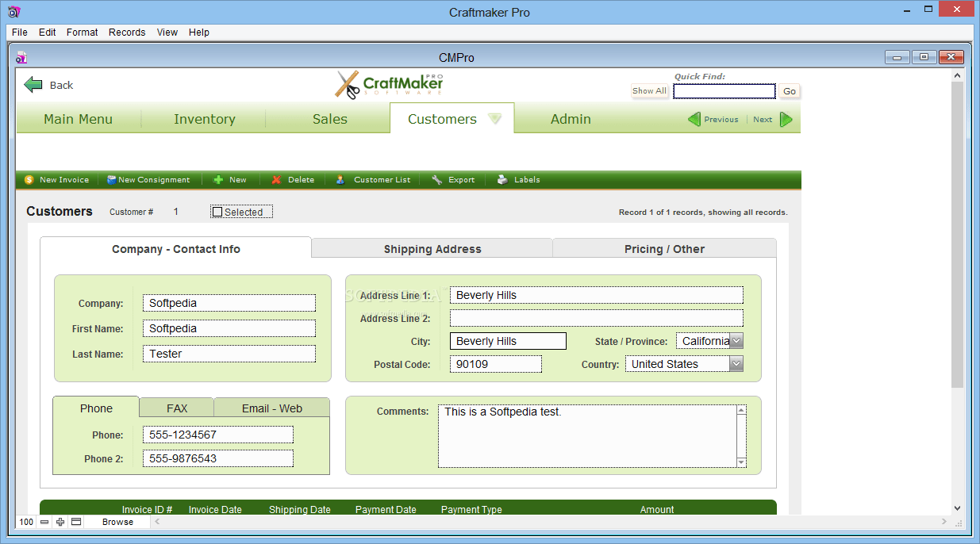Click the zoom out minus icon in status bar
Image resolution: width=980 pixels, height=544 pixels.
(44, 522)
